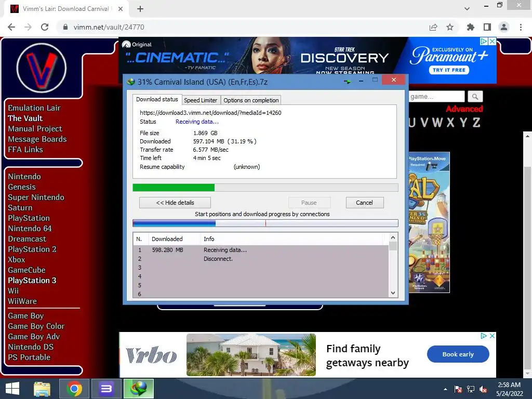The image size is (532, 399).
Task: Reload the Vimm's Lair page
Action: click(x=45, y=27)
